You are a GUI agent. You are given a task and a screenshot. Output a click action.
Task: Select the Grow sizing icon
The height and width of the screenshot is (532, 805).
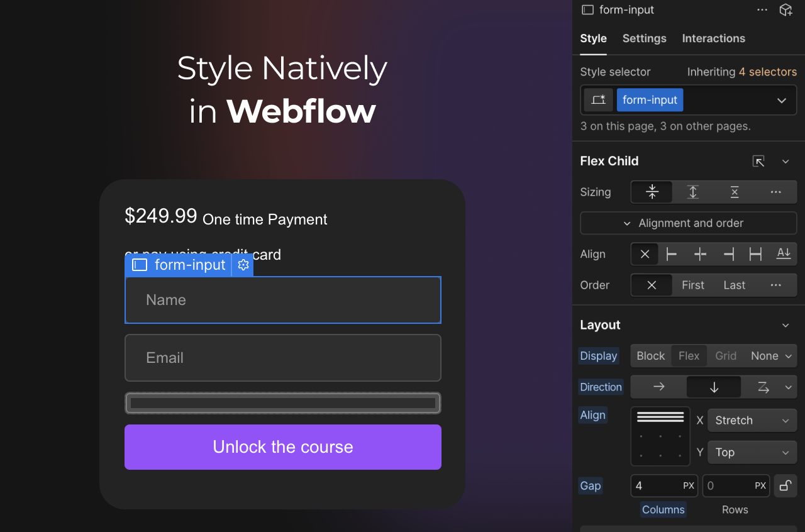[692, 192]
